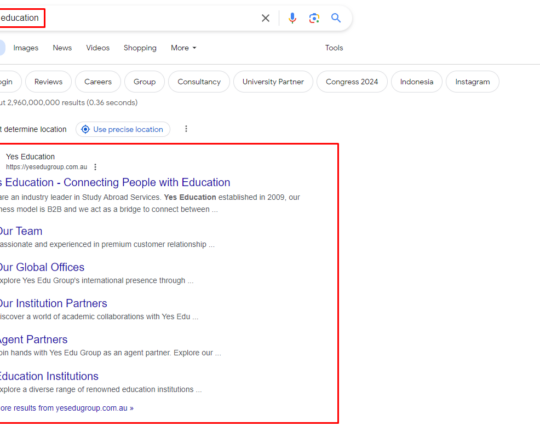The image size is (540, 432).
Task: Open the Education Institutions sitelink
Action: click(x=49, y=376)
